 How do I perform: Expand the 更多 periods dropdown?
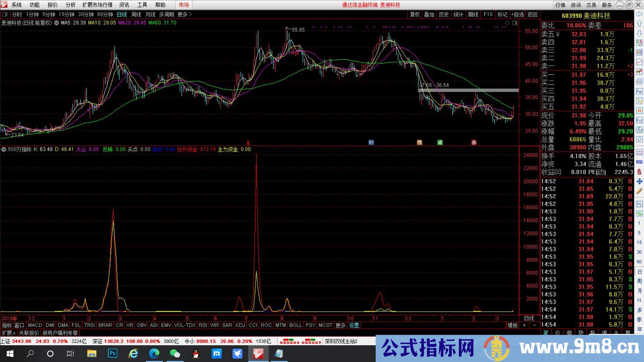[x=184, y=14]
